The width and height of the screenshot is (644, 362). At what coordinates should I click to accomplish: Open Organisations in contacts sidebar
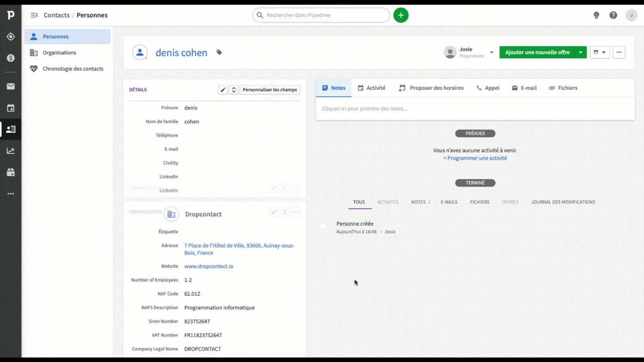coord(67,53)
